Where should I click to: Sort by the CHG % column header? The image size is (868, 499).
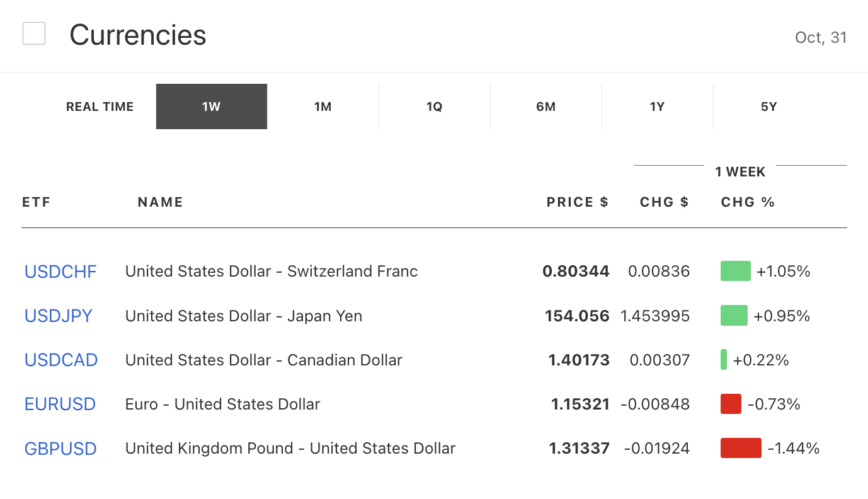[x=748, y=202]
